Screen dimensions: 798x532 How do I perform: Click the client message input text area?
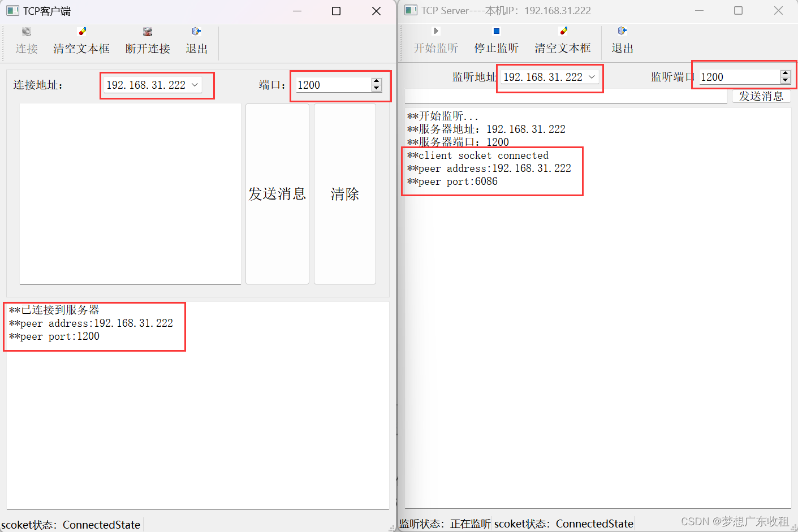[130, 194]
